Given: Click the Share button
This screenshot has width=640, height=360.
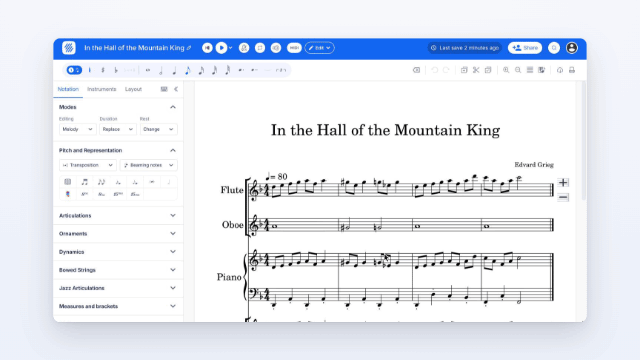Looking at the screenshot, I should click(525, 48).
